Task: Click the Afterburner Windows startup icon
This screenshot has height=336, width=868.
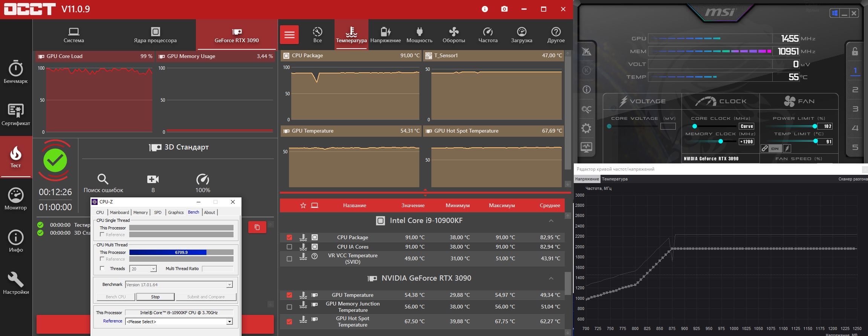Action: pyautogui.click(x=834, y=13)
